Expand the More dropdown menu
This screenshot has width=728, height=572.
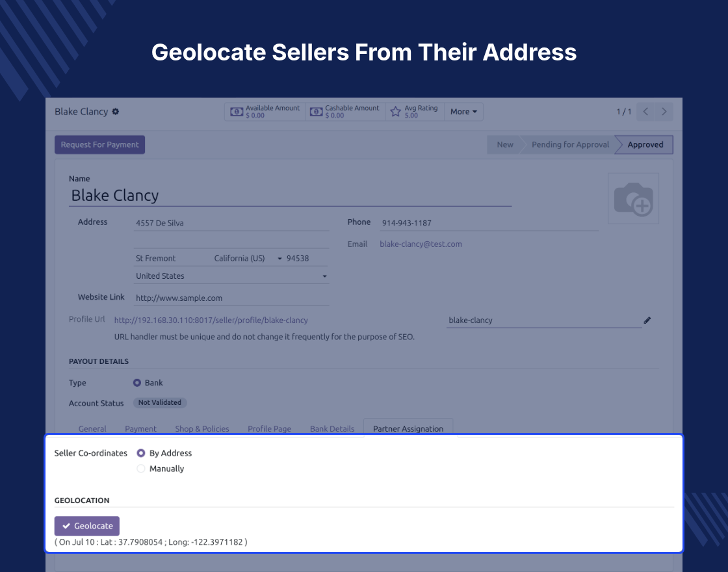pos(463,111)
